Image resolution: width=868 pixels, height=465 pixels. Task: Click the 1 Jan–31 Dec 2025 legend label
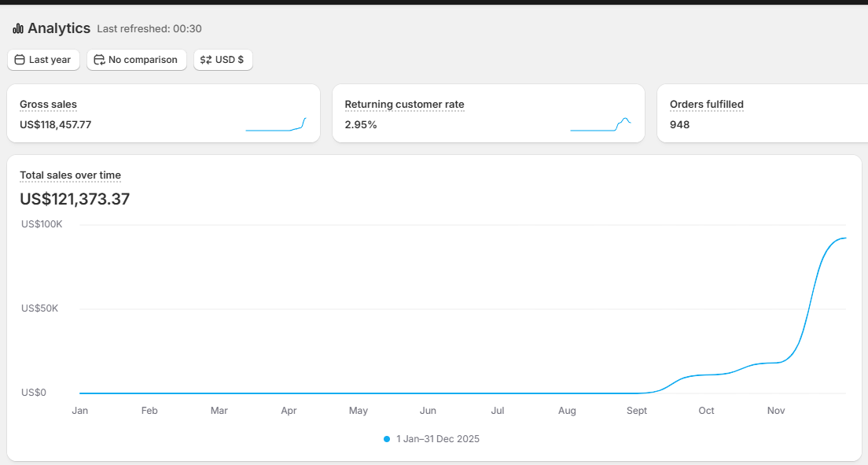pos(438,439)
